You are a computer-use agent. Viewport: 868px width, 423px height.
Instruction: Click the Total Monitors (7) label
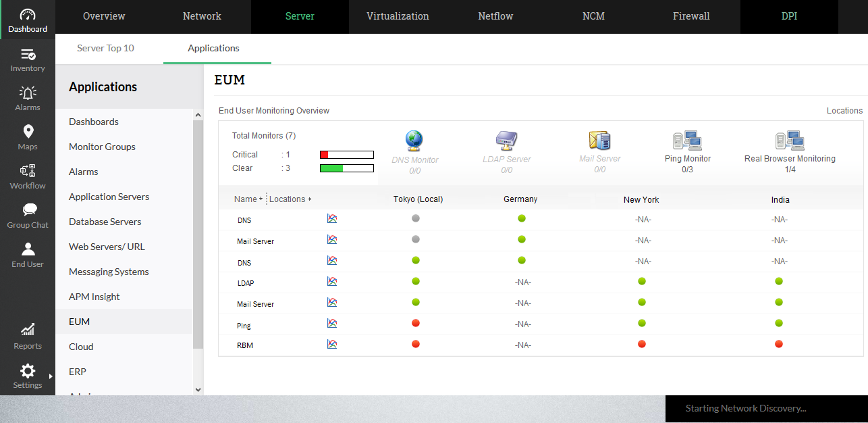click(264, 136)
